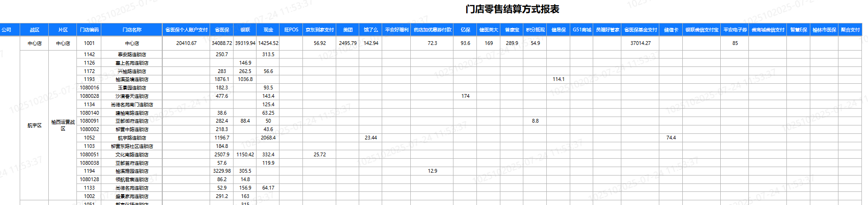Click the 门店编码 column header
Image resolution: width=868 pixels, height=205 pixels.
pos(89,29)
